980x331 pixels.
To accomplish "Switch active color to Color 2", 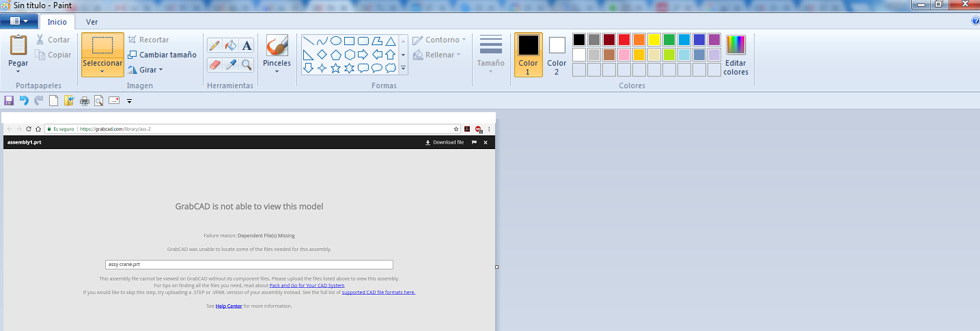I will pyautogui.click(x=557, y=54).
